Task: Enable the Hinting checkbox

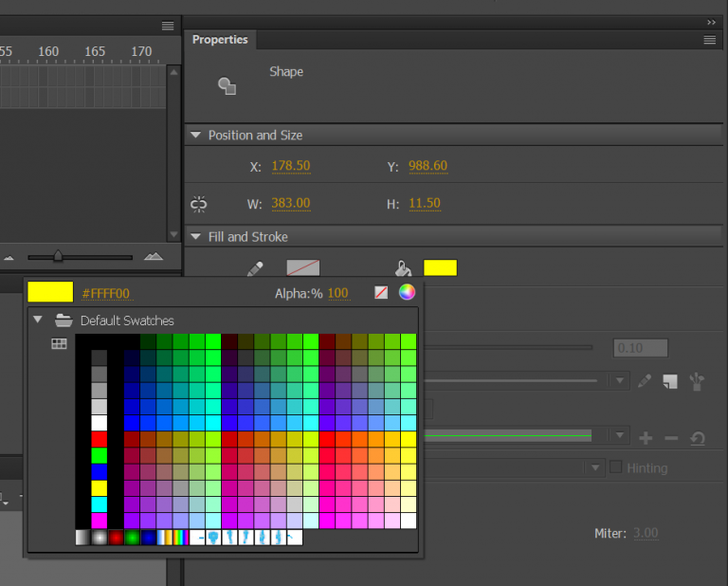Action: 616,467
